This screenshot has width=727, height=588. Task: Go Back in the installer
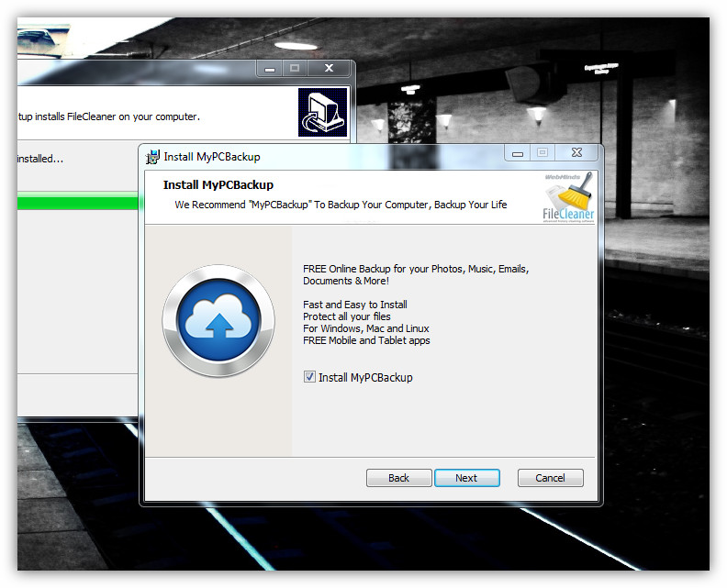tap(398, 478)
